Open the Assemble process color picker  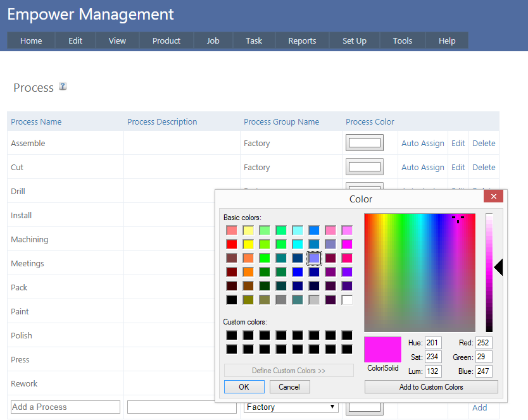(x=365, y=143)
